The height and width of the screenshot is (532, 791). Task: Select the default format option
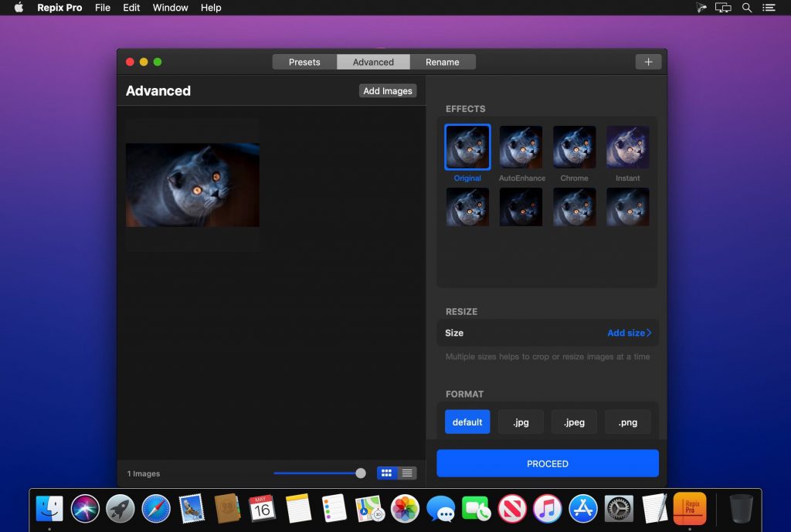(467, 422)
